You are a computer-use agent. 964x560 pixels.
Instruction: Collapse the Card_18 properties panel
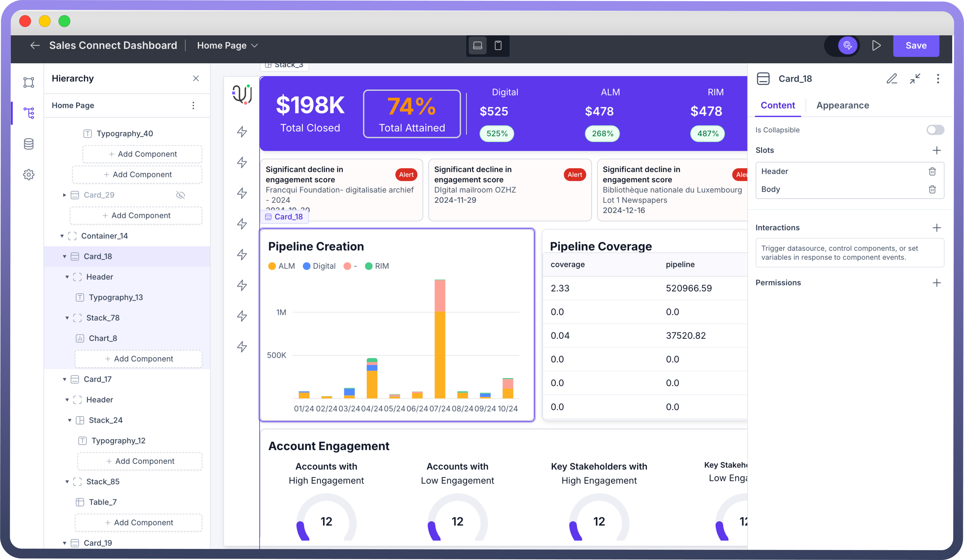coord(915,79)
